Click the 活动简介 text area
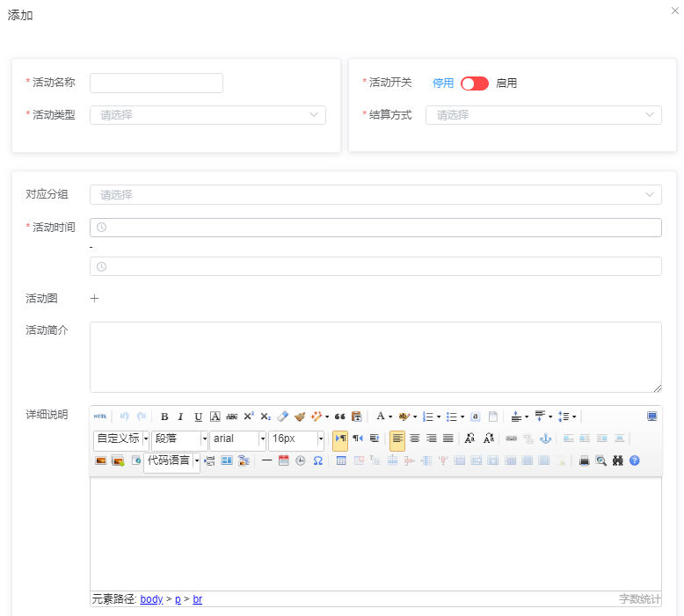This screenshot has width=684, height=616. click(x=375, y=357)
